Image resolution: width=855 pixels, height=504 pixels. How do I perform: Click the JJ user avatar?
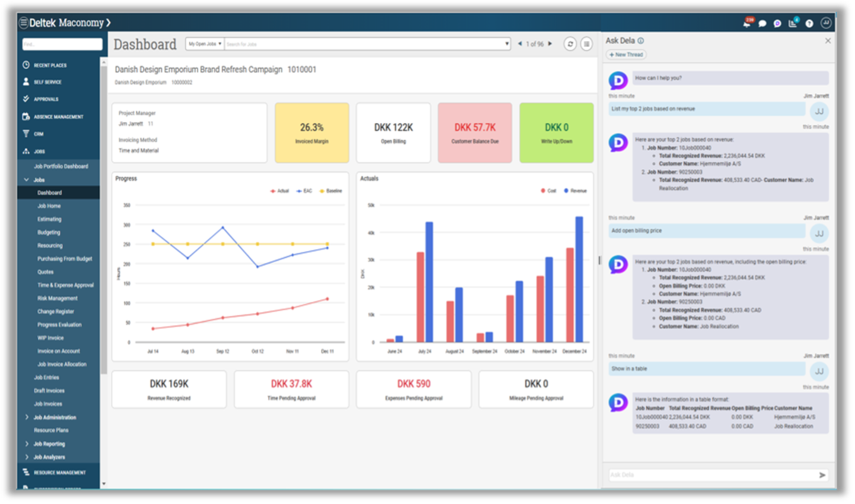tap(825, 23)
